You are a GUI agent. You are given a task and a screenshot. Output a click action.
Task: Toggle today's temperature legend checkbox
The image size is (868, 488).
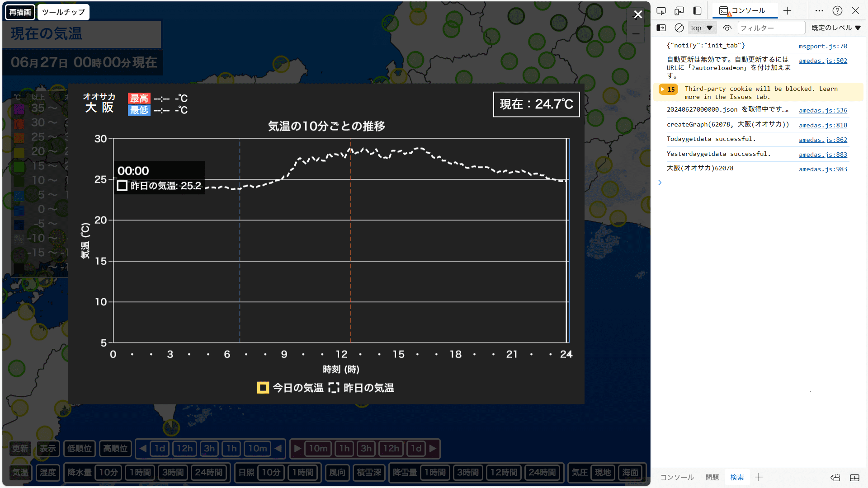263,388
